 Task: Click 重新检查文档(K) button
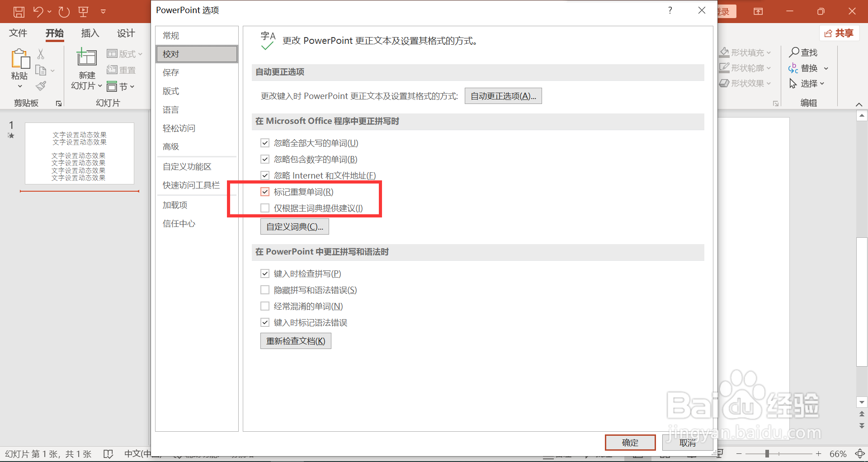tap(296, 341)
